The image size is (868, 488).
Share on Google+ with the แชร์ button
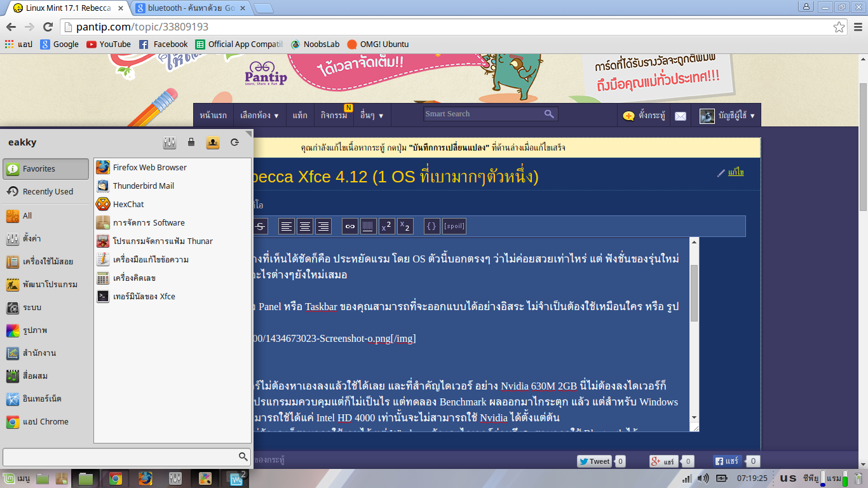[663, 461]
